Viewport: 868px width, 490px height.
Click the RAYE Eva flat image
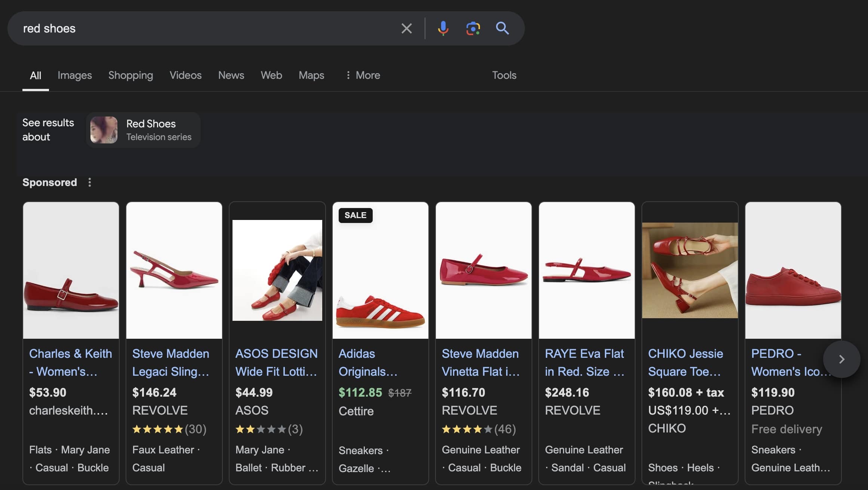click(x=587, y=270)
